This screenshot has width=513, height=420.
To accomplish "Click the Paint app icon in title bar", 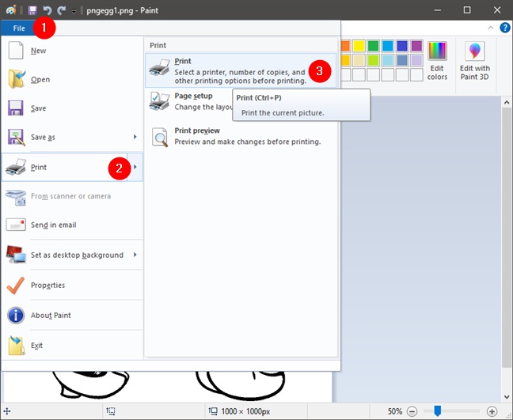I will tap(11, 10).
